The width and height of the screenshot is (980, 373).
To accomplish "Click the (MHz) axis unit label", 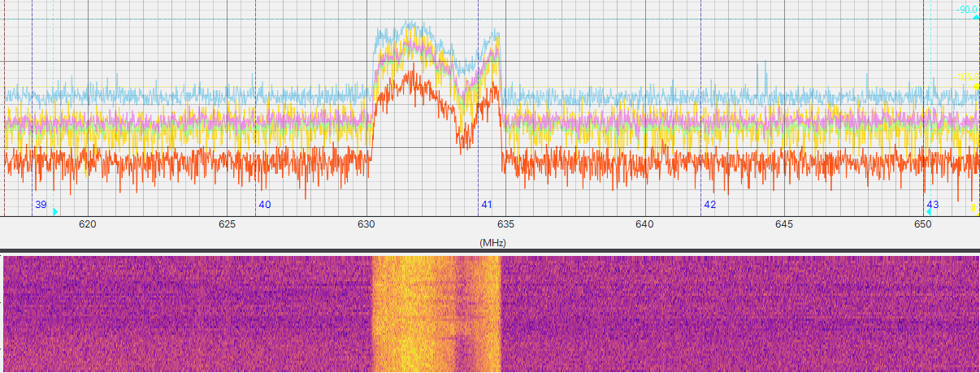I will pyautogui.click(x=493, y=242).
